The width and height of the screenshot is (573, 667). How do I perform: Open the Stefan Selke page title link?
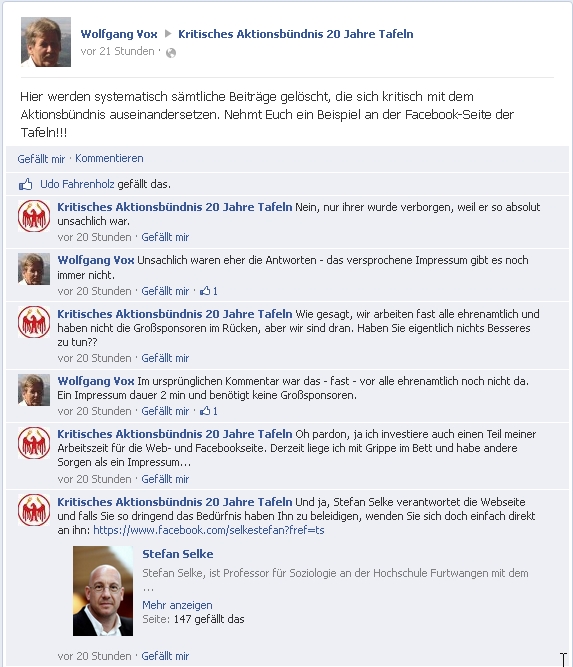pos(178,554)
